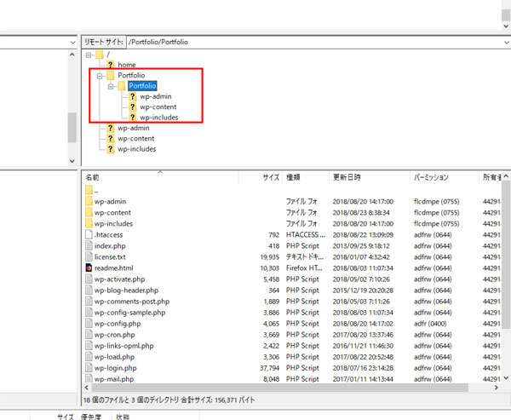The height and width of the screenshot is (420, 511).
Task: Click the local tree vertical scrollbar thumb
Action: (72, 128)
